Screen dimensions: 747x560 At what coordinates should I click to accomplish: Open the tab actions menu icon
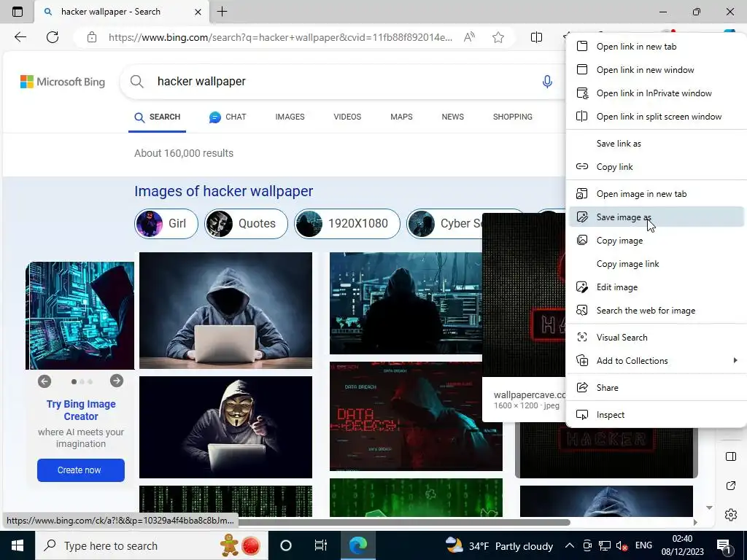click(x=18, y=12)
